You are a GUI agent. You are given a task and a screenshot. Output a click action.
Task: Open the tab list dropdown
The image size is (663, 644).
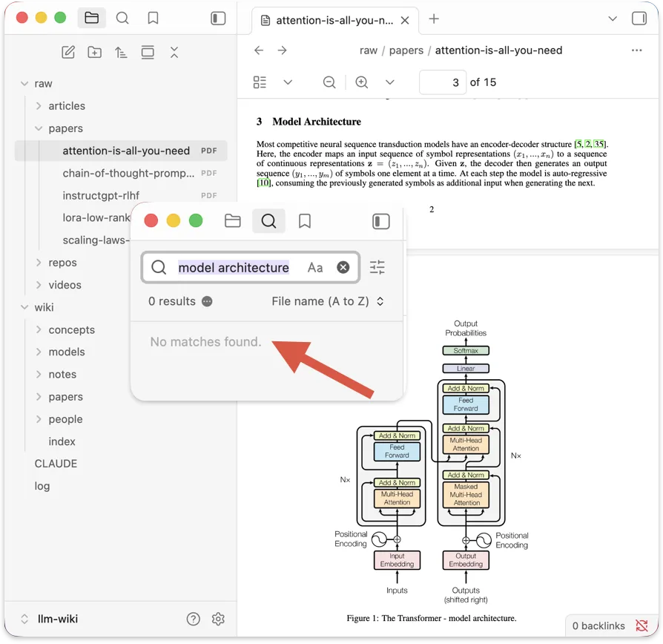[x=613, y=19]
